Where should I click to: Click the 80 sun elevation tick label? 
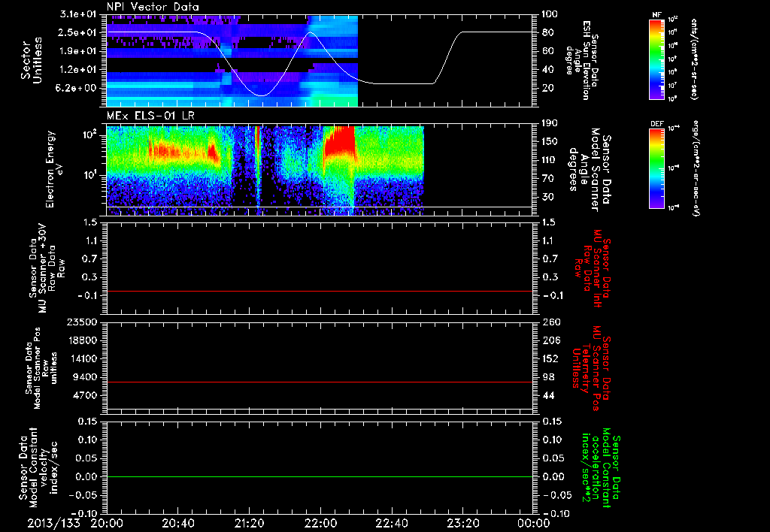(547, 32)
